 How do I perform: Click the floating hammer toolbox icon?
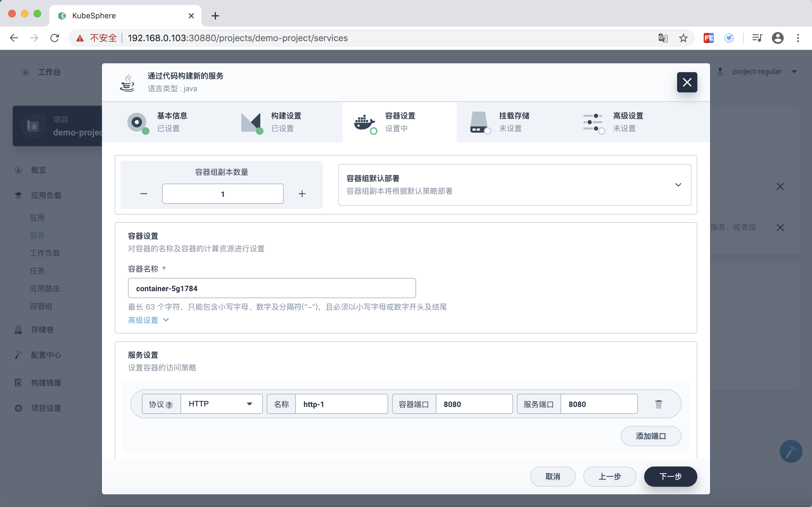[790, 451]
